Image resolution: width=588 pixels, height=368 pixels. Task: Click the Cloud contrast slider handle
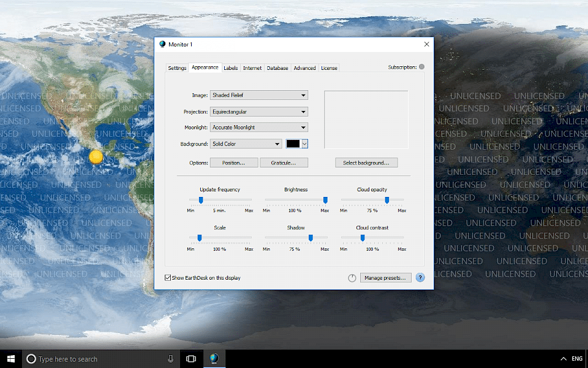pos(363,238)
